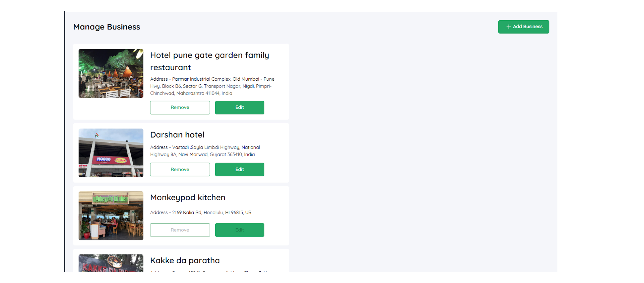Click the Monkeypod kitchen title
This screenshot has width=644, height=283.
point(188,197)
